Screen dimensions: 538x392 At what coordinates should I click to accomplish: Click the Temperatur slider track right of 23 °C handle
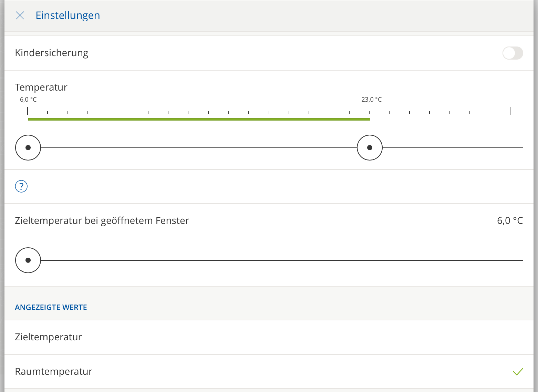(x=453, y=148)
